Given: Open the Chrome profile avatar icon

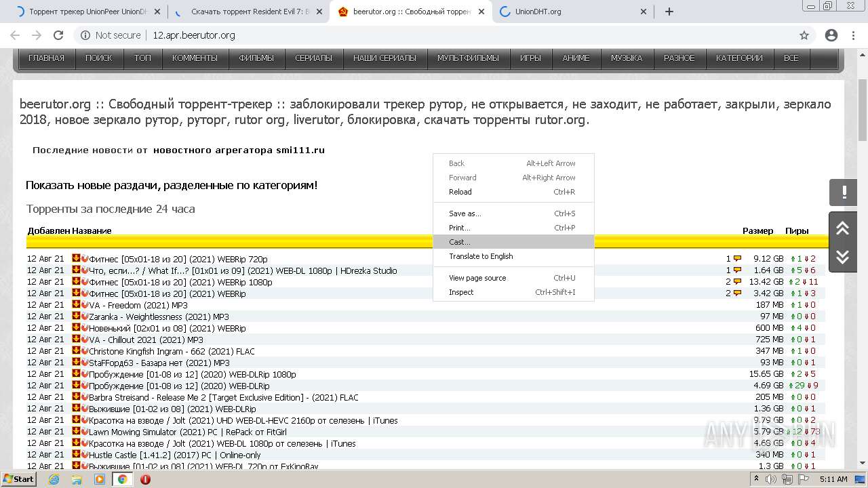Looking at the screenshot, I should click(831, 35).
